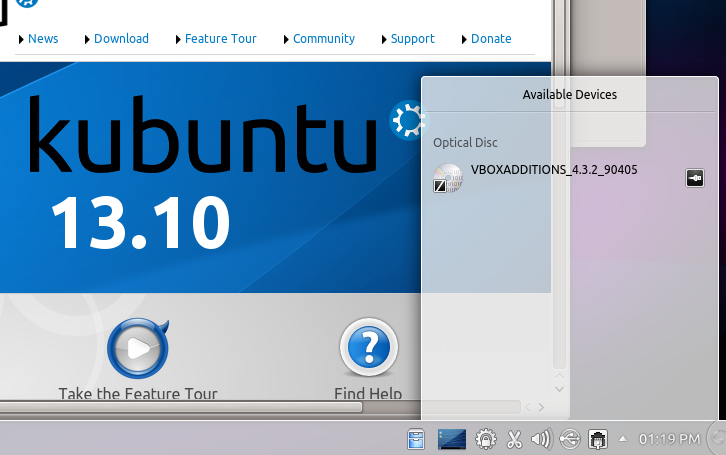Click the Find Help label
The width and height of the screenshot is (726, 455).
tap(368, 393)
